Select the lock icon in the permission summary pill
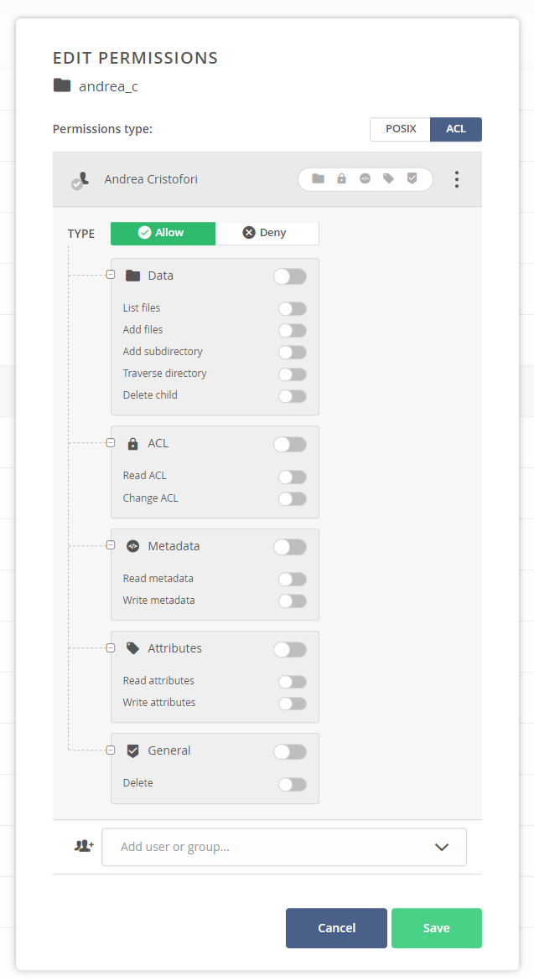The width and height of the screenshot is (534, 980). [x=340, y=179]
